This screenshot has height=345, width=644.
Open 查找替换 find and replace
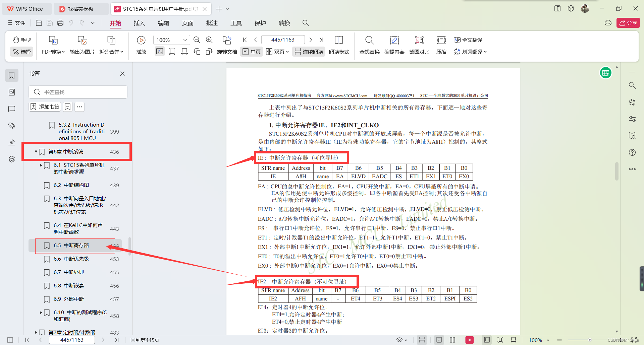pyautogui.click(x=369, y=45)
